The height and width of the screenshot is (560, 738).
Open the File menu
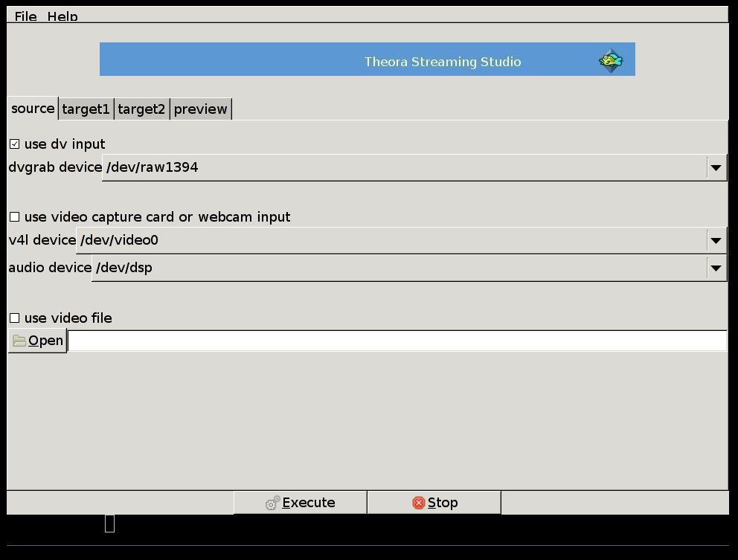coord(25,16)
